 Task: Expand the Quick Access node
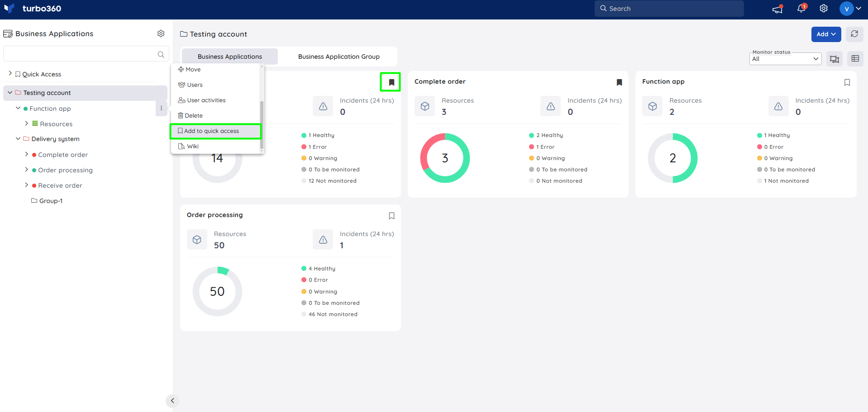10,73
